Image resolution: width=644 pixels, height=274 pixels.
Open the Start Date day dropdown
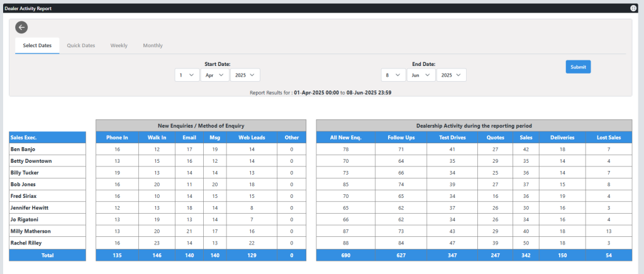(x=186, y=75)
